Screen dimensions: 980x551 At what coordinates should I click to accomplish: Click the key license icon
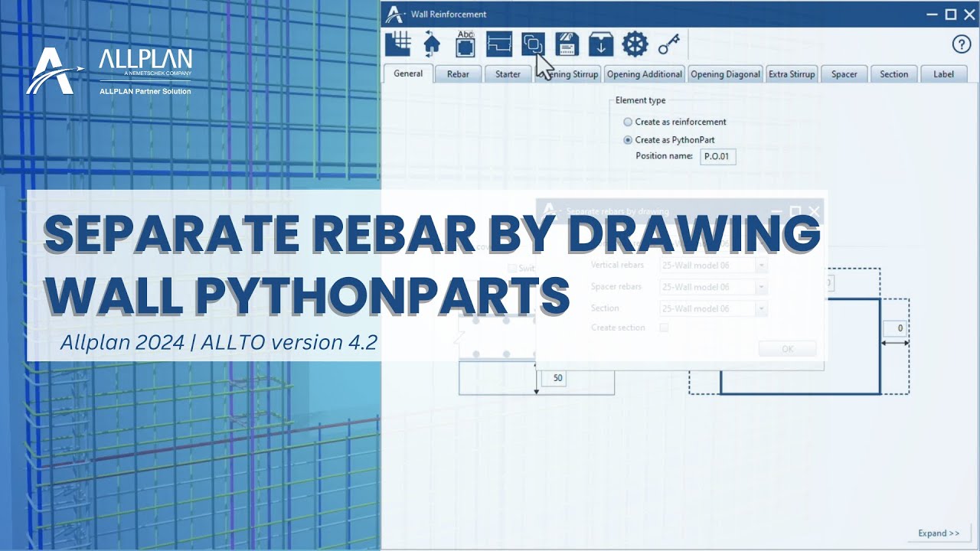(x=669, y=44)
